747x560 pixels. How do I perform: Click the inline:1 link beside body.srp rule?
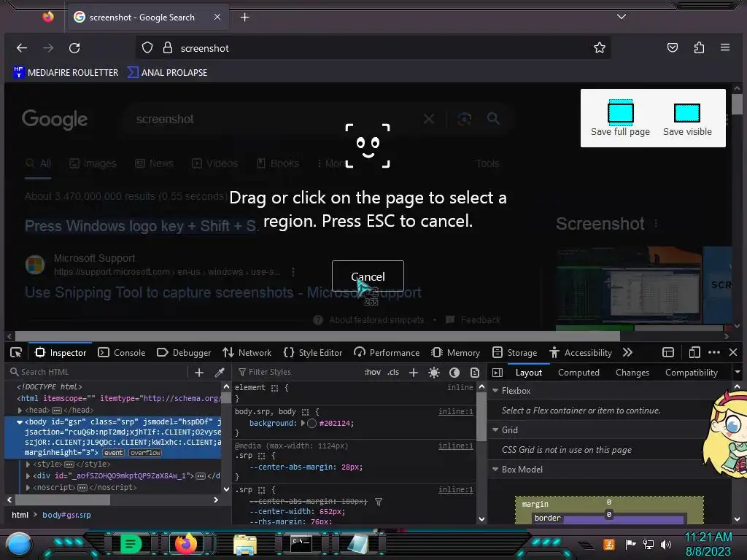[455, 411]
